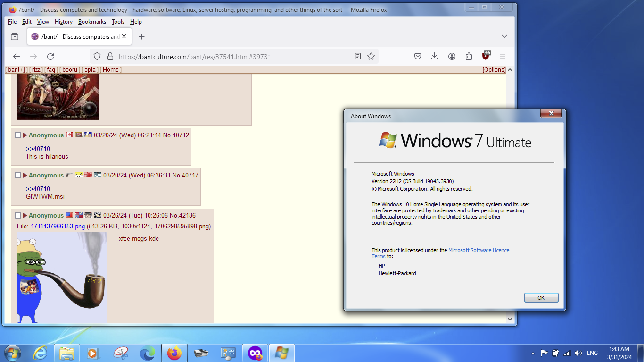Viewport: 644px width, 362px height.
Task: Bookmark this page with the star icon
Action: (x=371, y=57)
